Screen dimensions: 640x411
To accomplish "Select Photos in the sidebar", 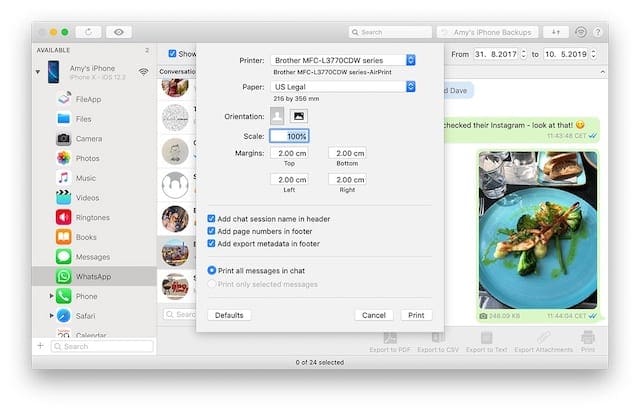I will [87, 158].
